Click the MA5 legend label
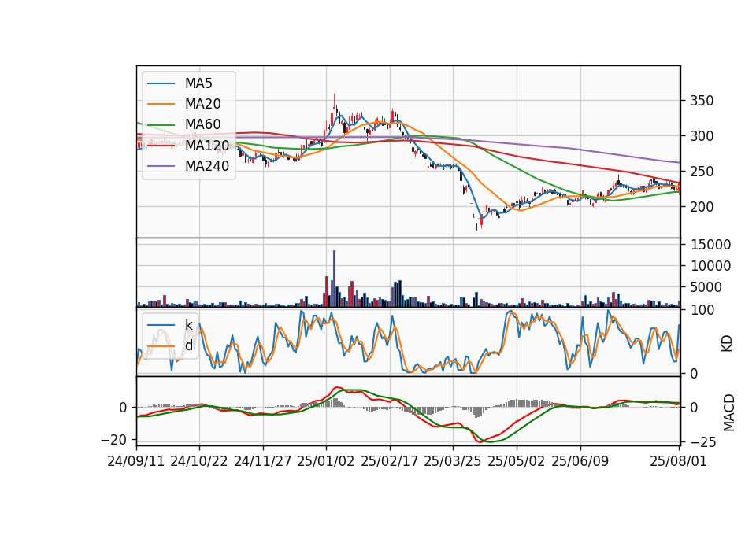The width and height of the screenshot is (756, 543). coord(198,83)
